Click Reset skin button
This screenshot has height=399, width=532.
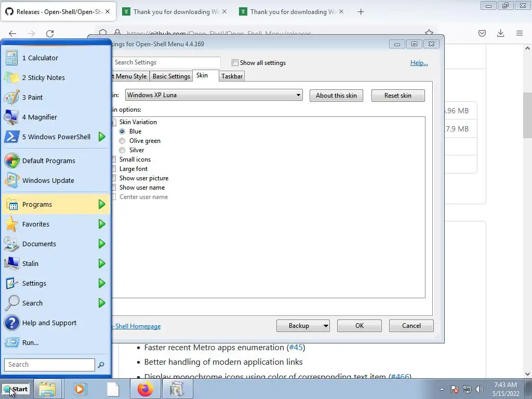pyautogui.click(x=398, y=96)
